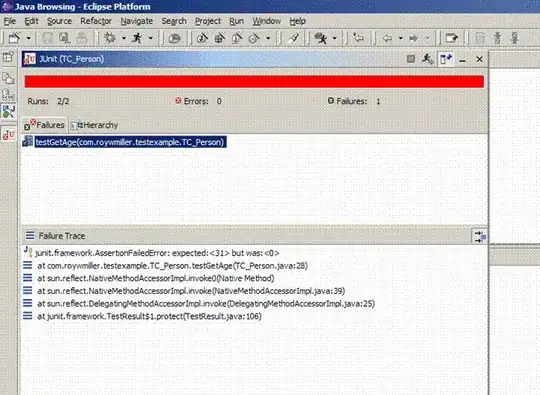Image resolution: width=540 pixels, height=395 pixels.
Task: Click the Previous Annotation toolbar icon
Action: (515, 38)
